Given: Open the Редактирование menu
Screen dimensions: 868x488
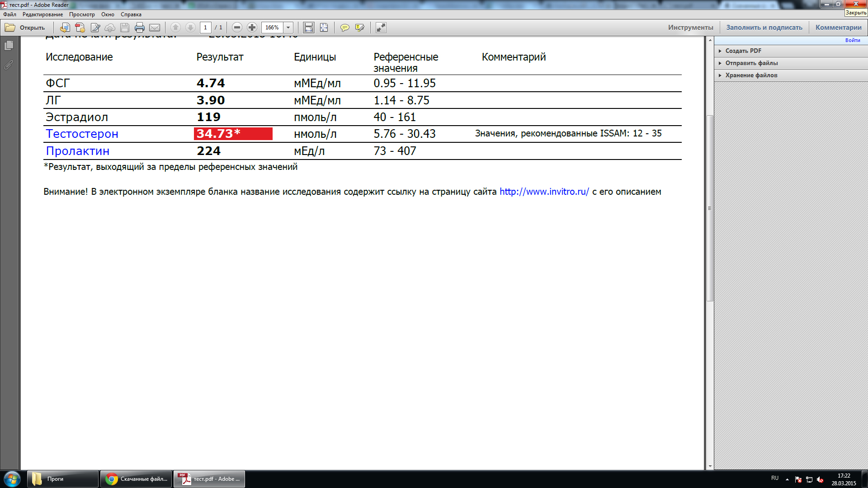Looking at the screenshot, I should pos(42,14).
